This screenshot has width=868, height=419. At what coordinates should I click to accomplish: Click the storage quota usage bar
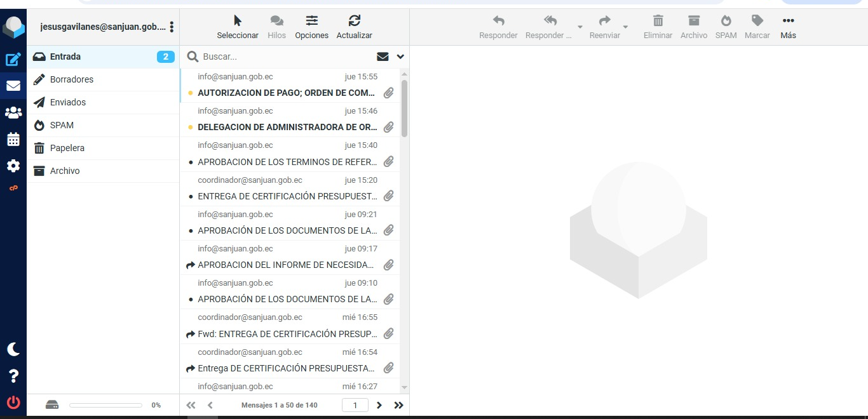click(x=105, y=405)
